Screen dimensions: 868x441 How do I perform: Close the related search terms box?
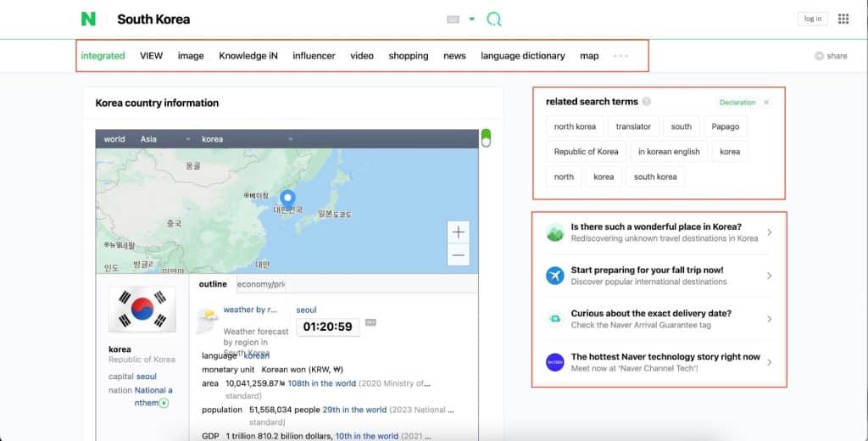(766, 103)
